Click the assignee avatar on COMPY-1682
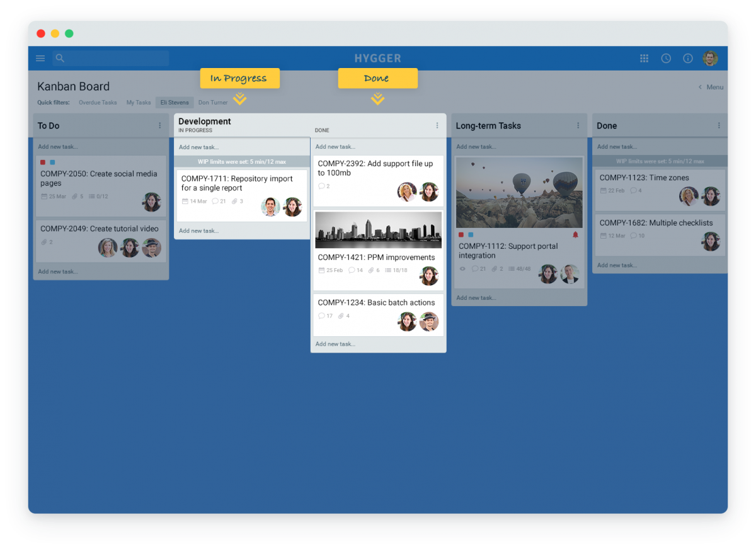756x551 pixels. pos(711,241)
